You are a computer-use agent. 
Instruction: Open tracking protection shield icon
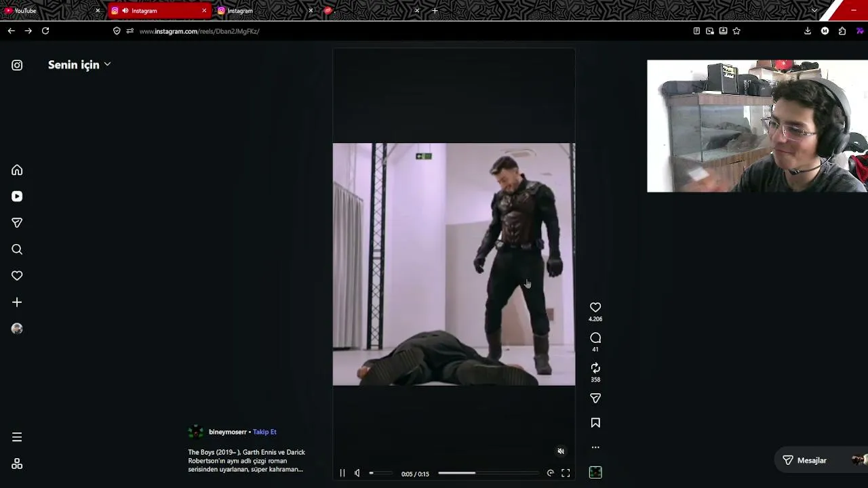pyautogui.click(x=117, y=31)
